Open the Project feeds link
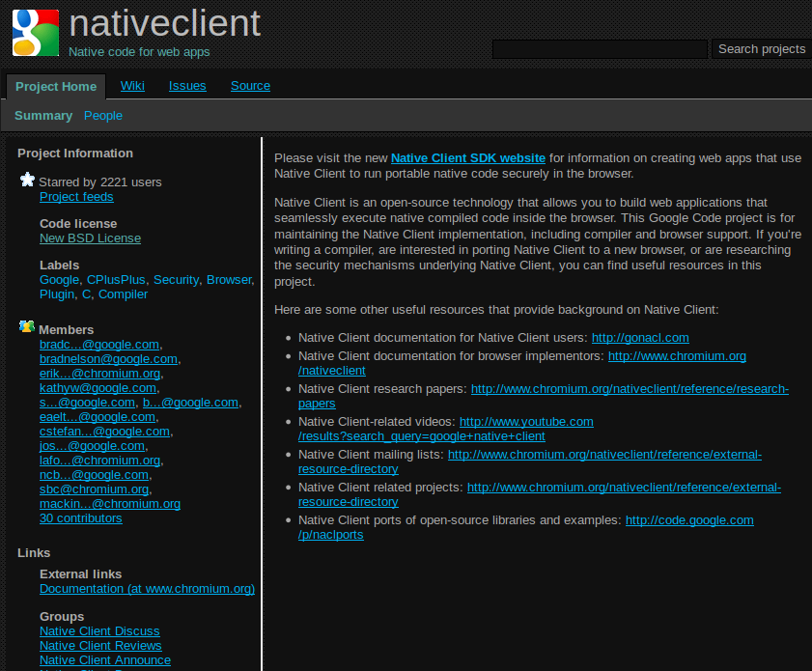This screenshot has height=671, width=812. pos(76,197)
